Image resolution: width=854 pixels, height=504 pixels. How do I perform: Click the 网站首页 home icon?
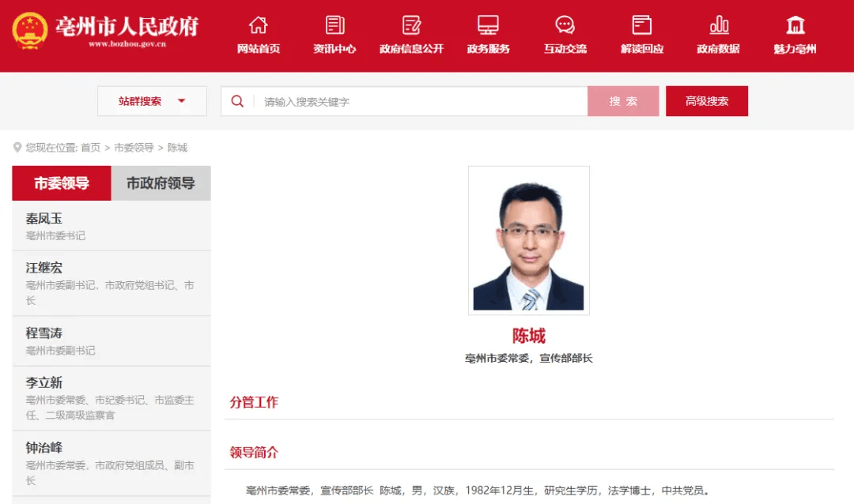coord(258,25)
